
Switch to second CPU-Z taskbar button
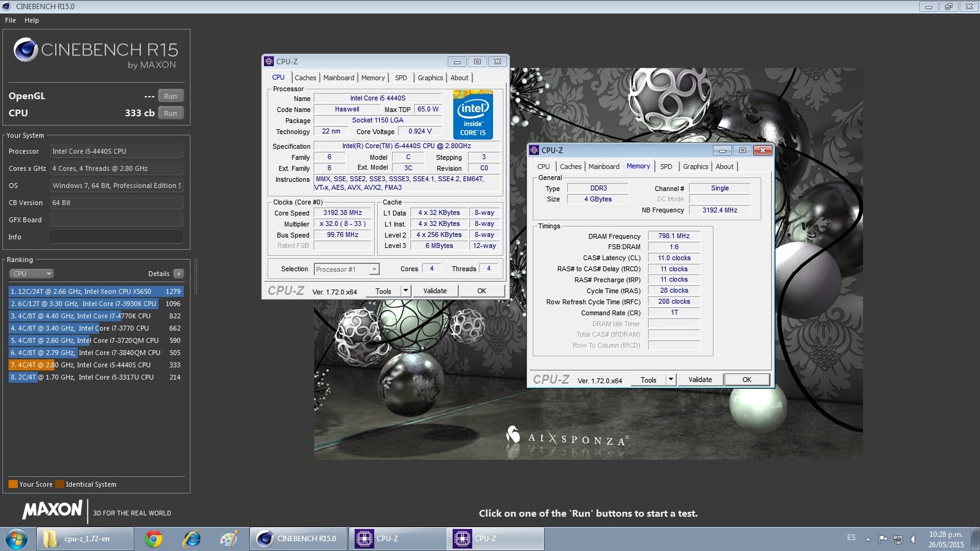496,539
